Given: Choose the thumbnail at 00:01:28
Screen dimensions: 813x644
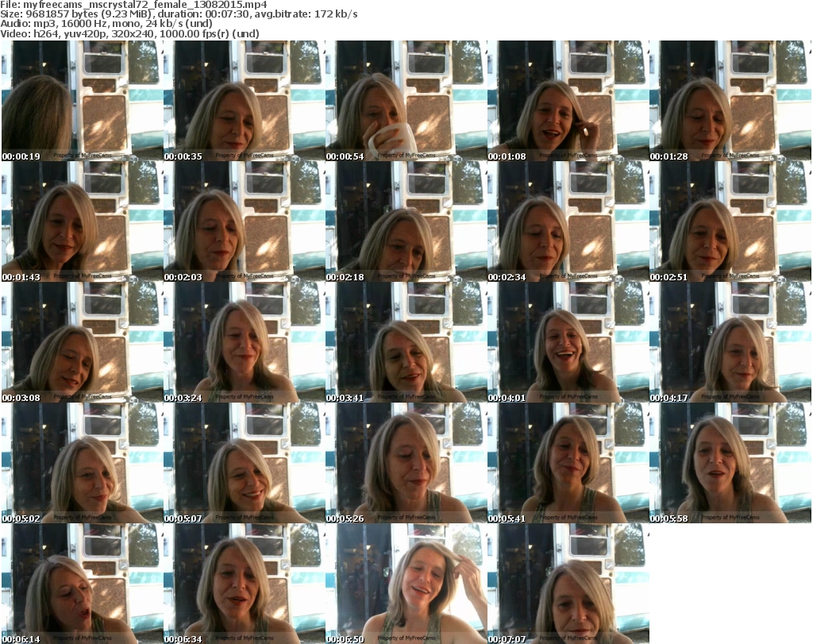Looking at the screenshot, I should pyautogui.click(x=730, y=101).
